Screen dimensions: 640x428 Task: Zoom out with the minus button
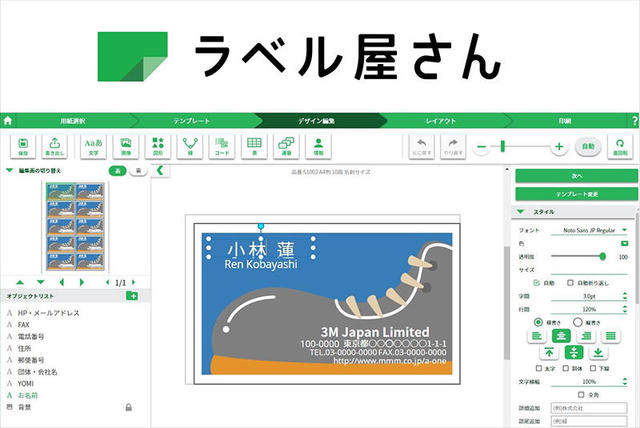(482, 146)
